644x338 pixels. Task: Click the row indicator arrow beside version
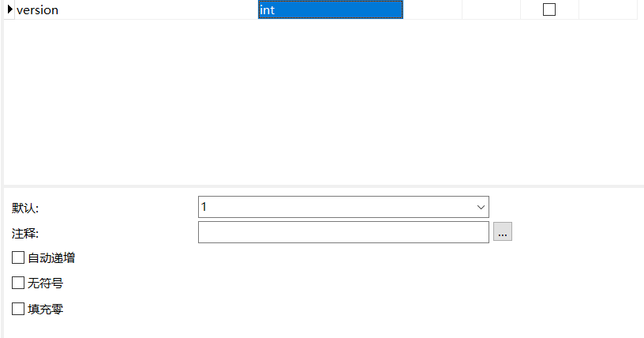(9, 9)
